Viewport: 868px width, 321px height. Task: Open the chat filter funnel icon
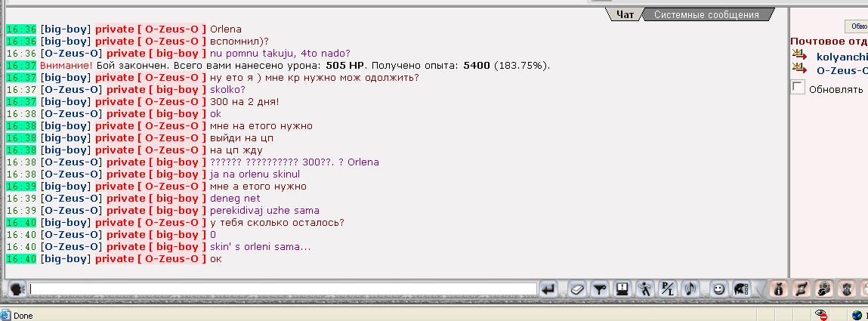(x=600, y=289)
